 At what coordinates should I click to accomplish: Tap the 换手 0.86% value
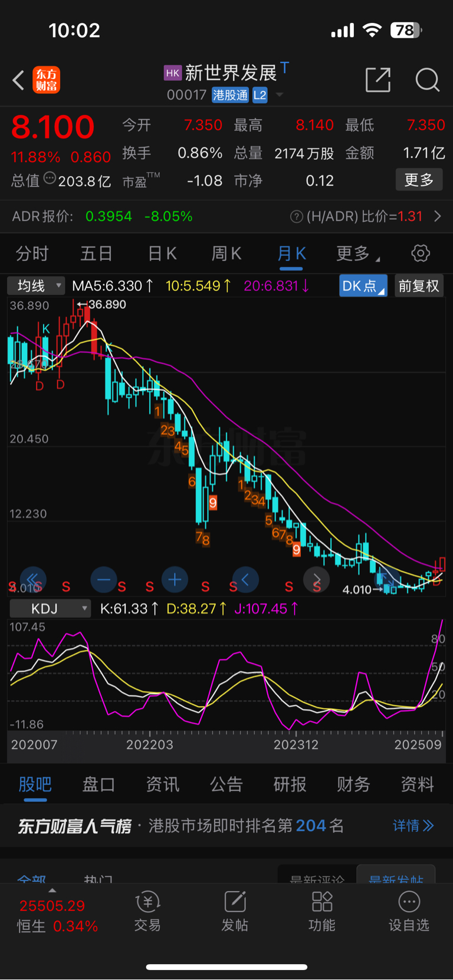[x=200, y=153]
